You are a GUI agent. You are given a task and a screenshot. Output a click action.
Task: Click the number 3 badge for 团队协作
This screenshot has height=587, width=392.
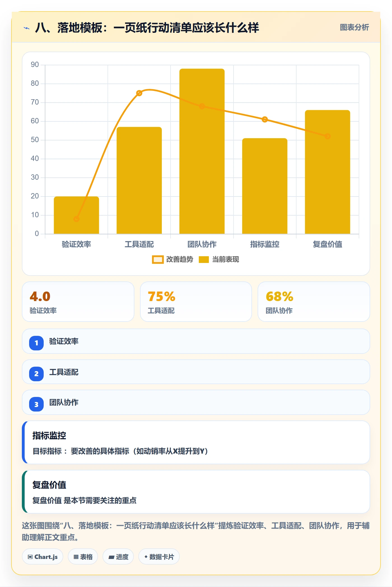point(36,404)
